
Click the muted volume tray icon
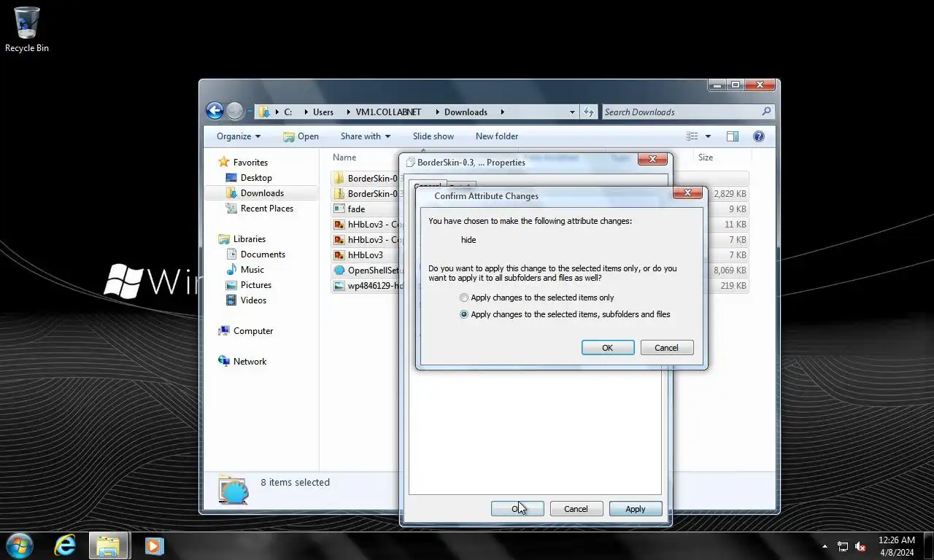tap(860, 546)
